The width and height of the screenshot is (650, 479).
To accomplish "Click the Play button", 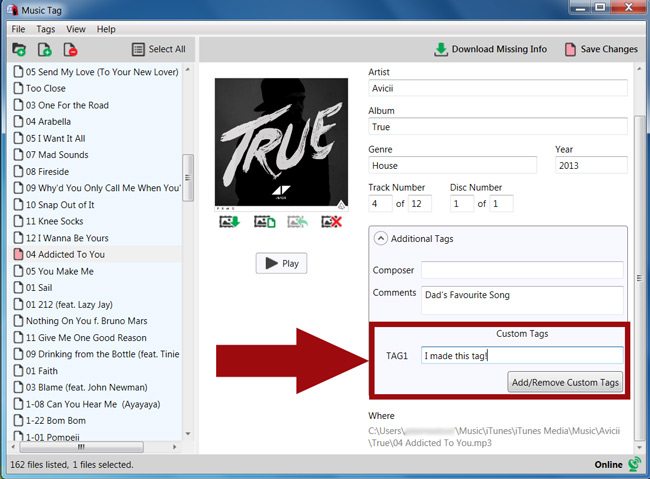I will click(281, 263).
